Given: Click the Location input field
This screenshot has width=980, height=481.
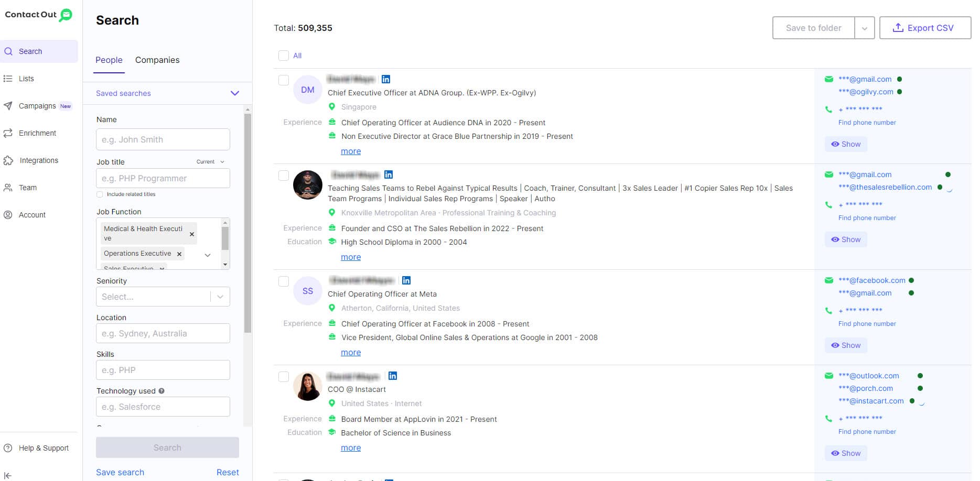Looking at the screenshot, I should click(163, 333).
